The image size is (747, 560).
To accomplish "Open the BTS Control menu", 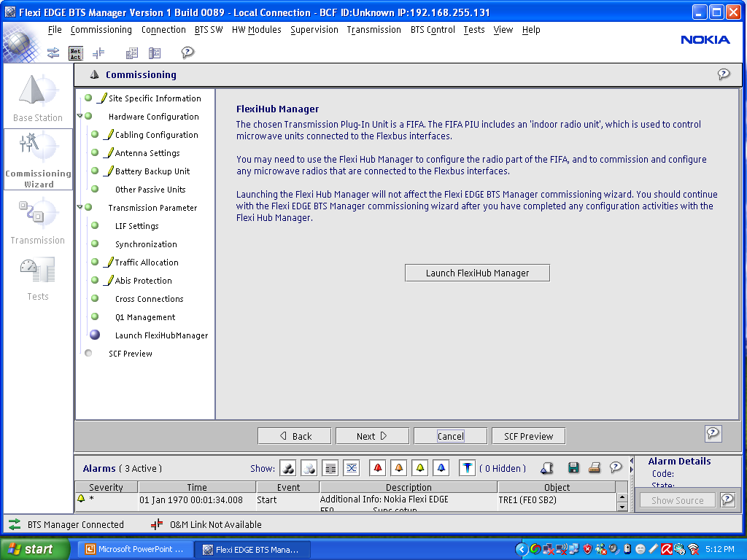I will coord(433,30).
